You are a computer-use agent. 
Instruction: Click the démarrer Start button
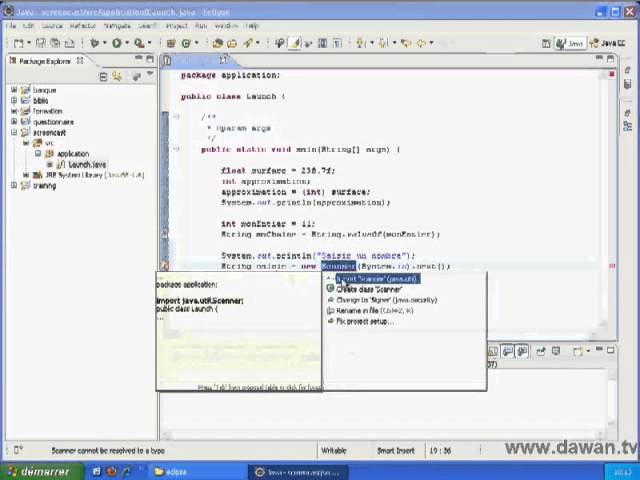(x=42, y=472)
